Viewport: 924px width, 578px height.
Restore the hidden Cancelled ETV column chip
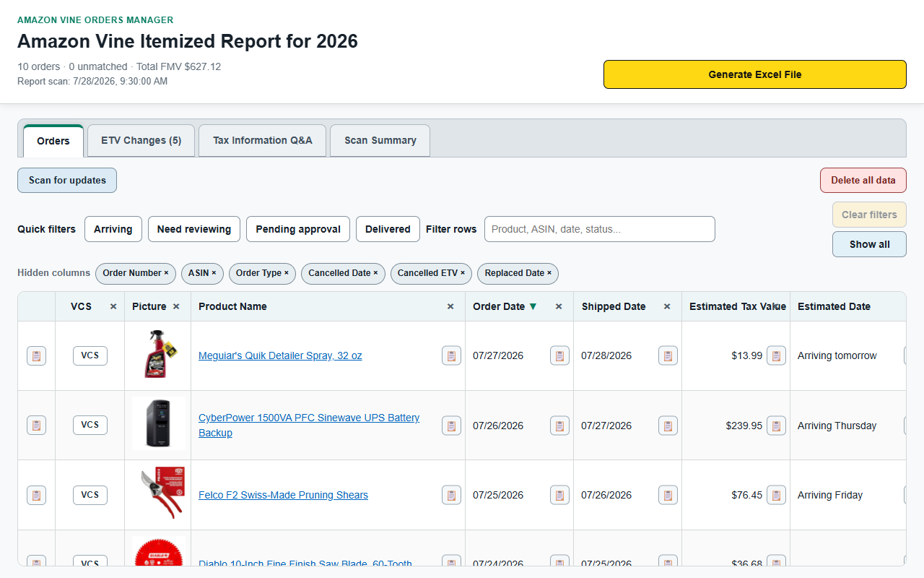tap(431, 273)
